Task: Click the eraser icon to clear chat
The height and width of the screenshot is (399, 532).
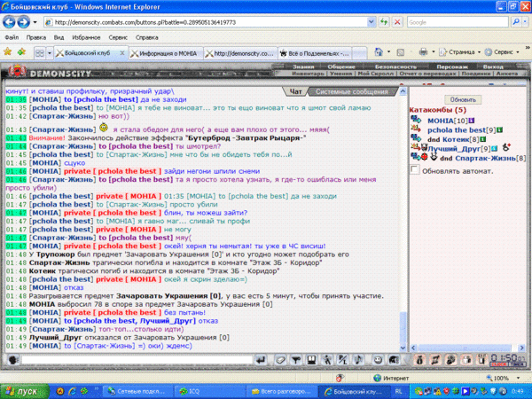Action: point(280,360)
